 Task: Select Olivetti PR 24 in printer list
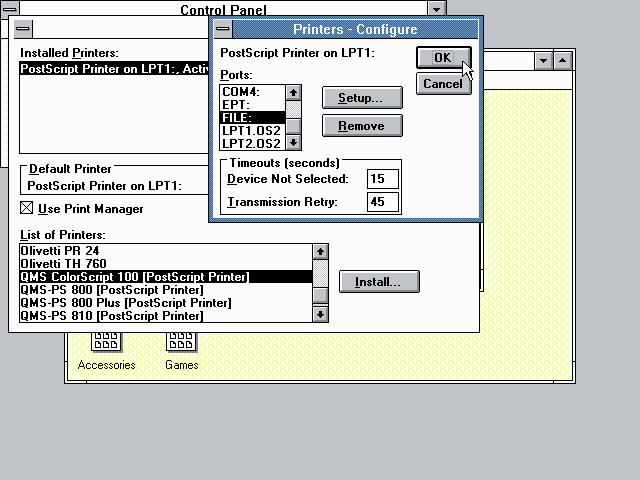[x=166, y=251]
